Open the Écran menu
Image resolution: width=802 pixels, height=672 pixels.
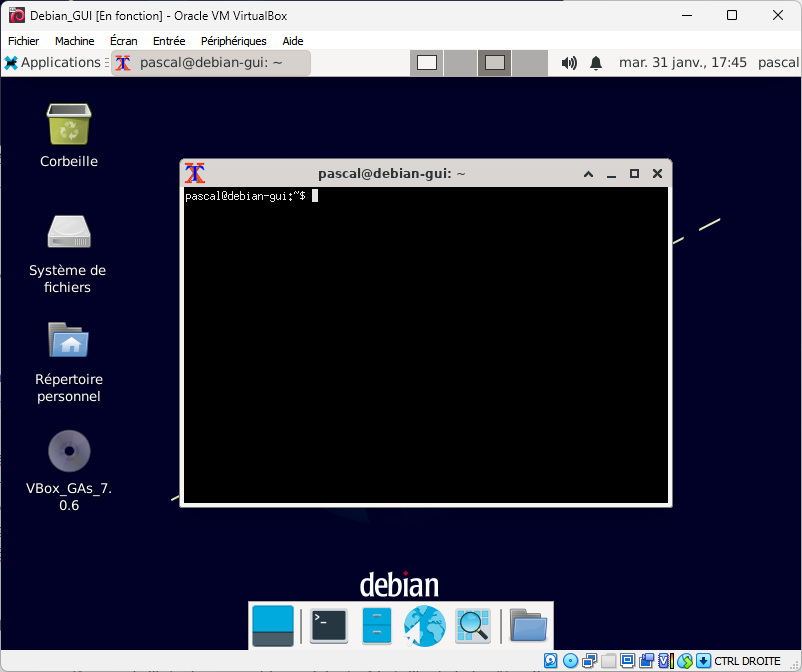(x=124, y=41)
